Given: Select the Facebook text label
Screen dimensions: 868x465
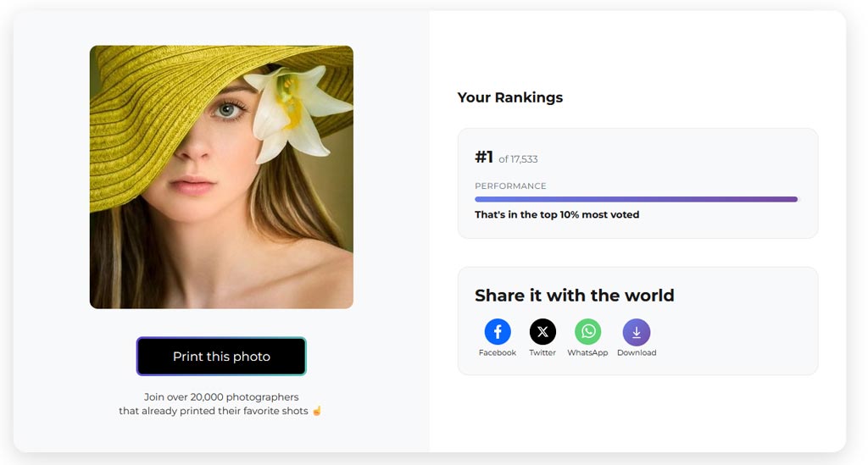Looking at the screenshot, I should pos(498,353).
